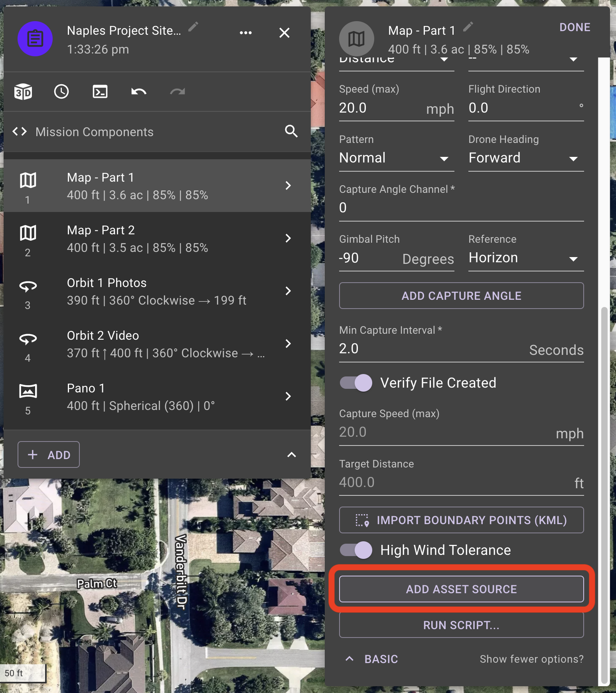
Task: Click ADD CAPTURE ANGLE button
Action: 462,296
